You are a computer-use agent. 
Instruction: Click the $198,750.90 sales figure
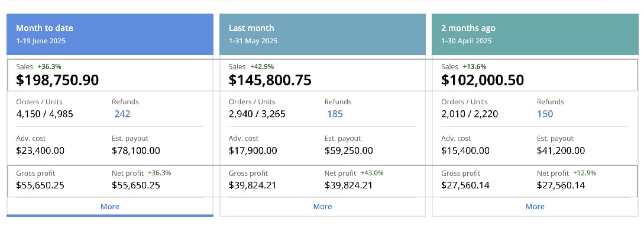coord(57,80)
